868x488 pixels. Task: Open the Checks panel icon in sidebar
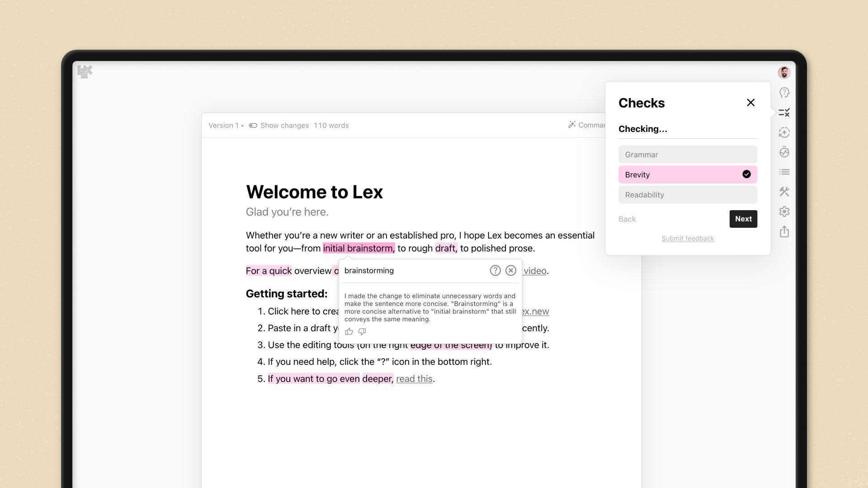coord(784,113)
